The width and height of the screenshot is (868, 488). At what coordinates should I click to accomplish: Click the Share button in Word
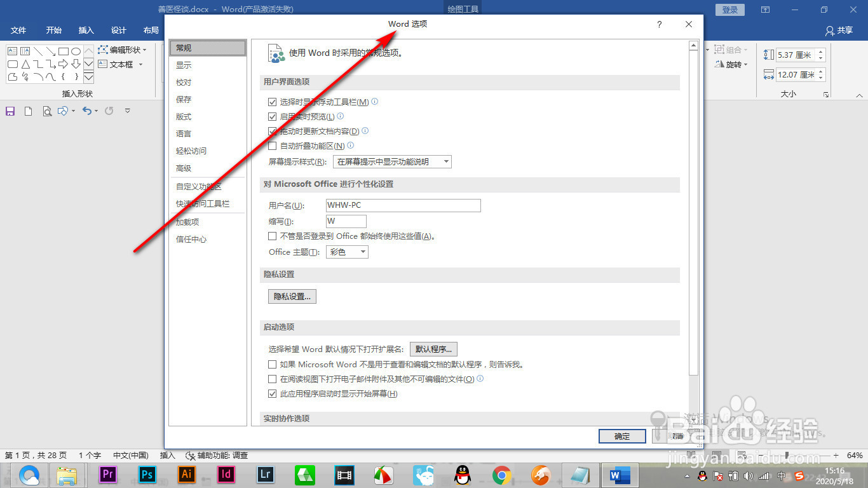839,30
